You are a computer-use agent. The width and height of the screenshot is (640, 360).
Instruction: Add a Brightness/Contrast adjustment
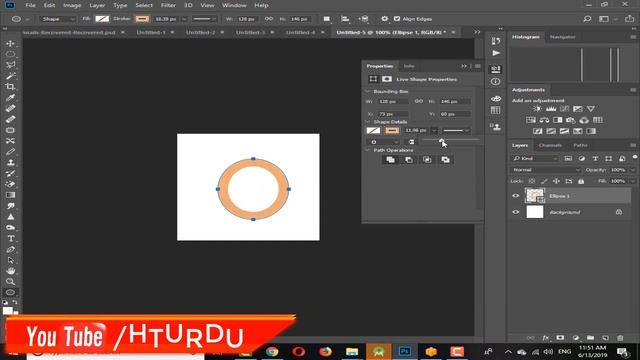pyautogui.click(x=537, y=109)
